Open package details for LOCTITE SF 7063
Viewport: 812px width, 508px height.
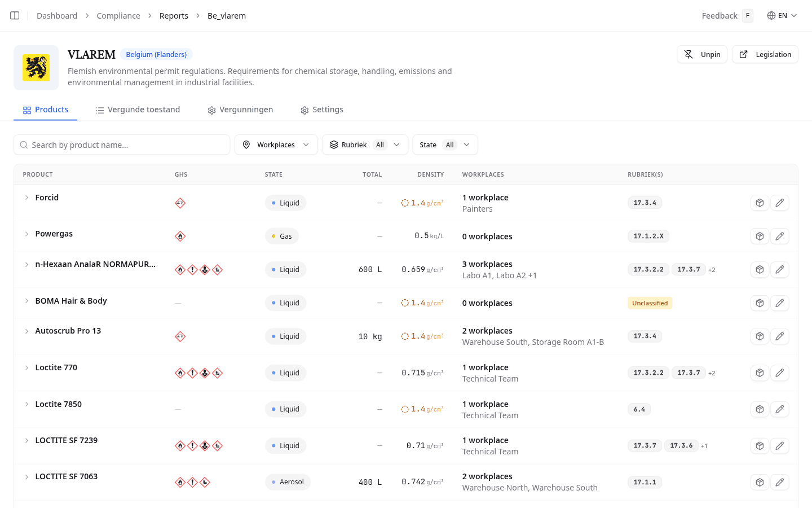click(760, 482)
